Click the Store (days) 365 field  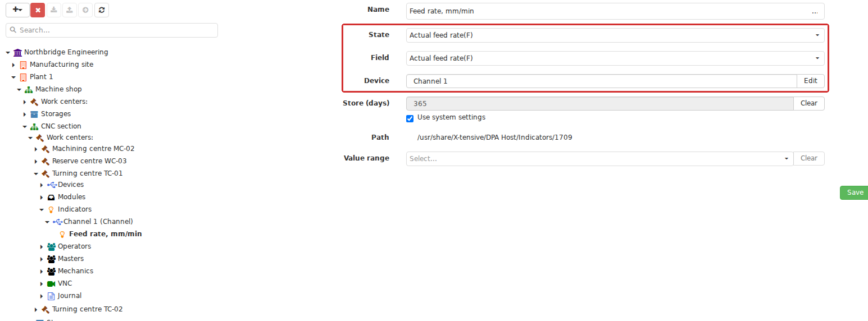pyautogui.click(x=599, y=103)
